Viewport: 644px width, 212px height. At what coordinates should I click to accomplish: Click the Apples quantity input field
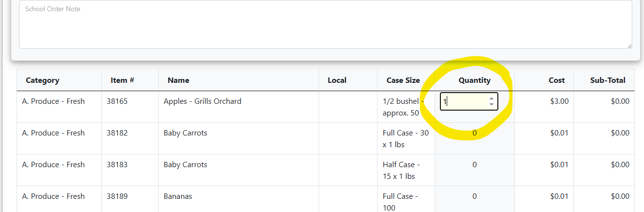click(x=463, y=101)
